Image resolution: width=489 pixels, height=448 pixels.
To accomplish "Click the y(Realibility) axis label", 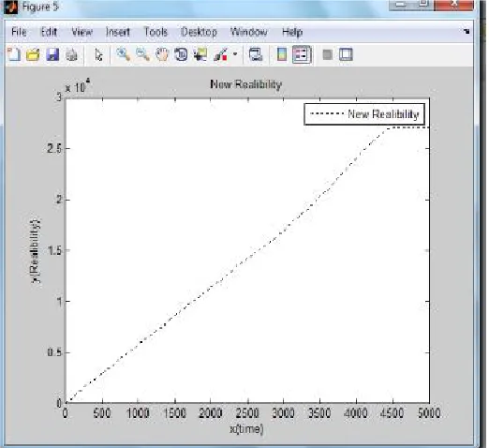I will [37, 250].
